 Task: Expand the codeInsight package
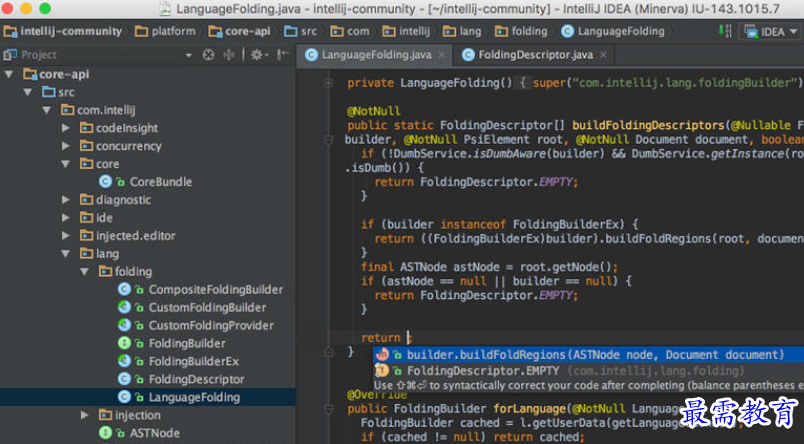pos(66,128)
